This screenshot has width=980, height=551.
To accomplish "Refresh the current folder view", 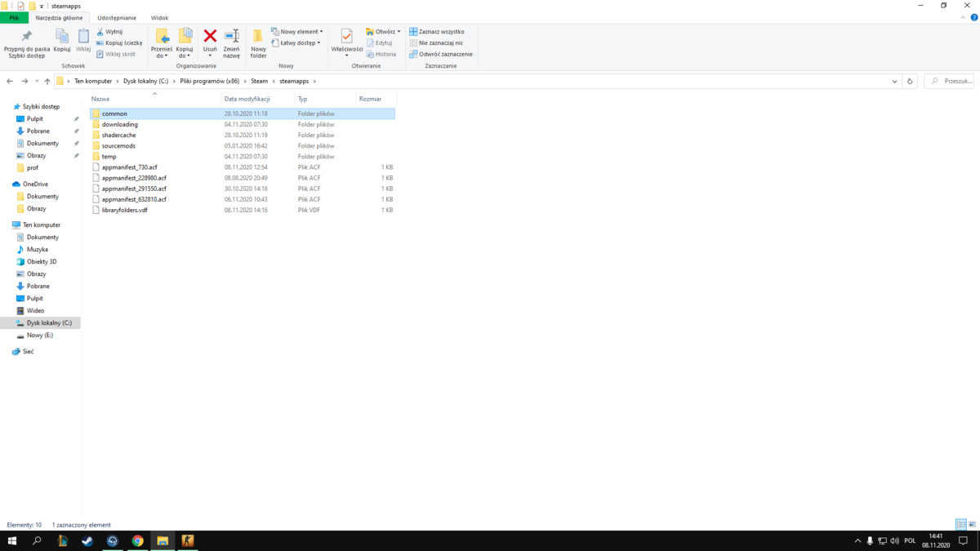I will 910,82.
